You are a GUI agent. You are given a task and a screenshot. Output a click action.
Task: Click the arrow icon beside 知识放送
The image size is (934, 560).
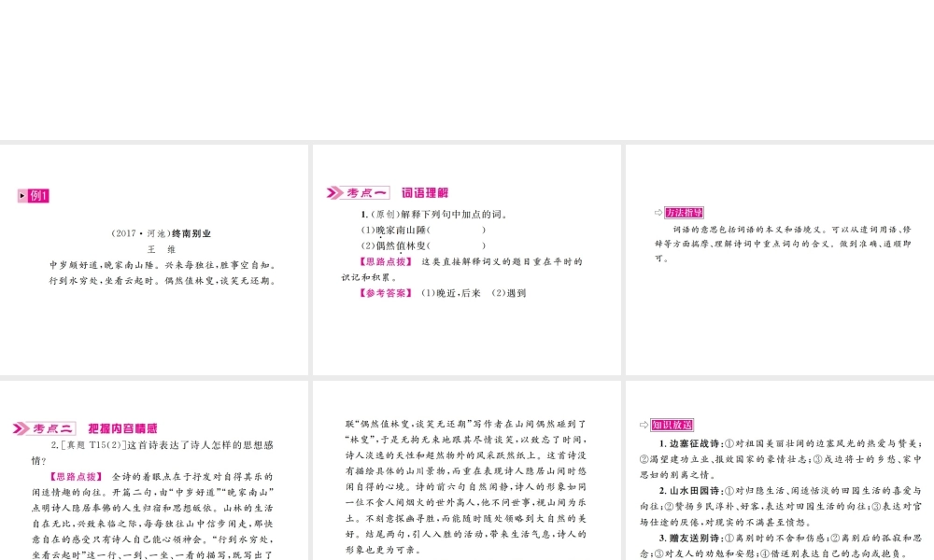coord(644,425)
